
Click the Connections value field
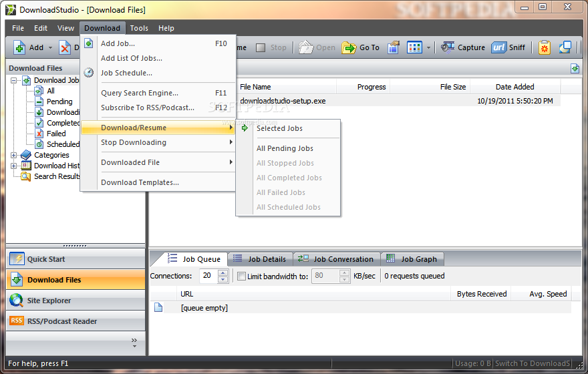208,276
